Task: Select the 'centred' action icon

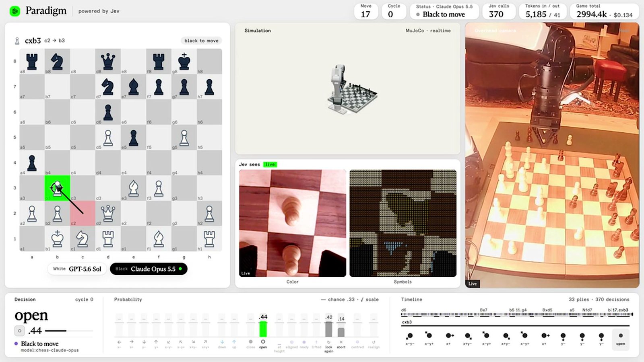Action: click(x=357, y=342)
